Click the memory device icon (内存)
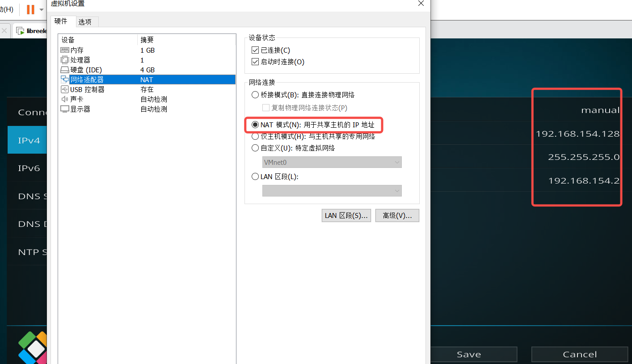The image size is (632, 364). coord(65,50)
